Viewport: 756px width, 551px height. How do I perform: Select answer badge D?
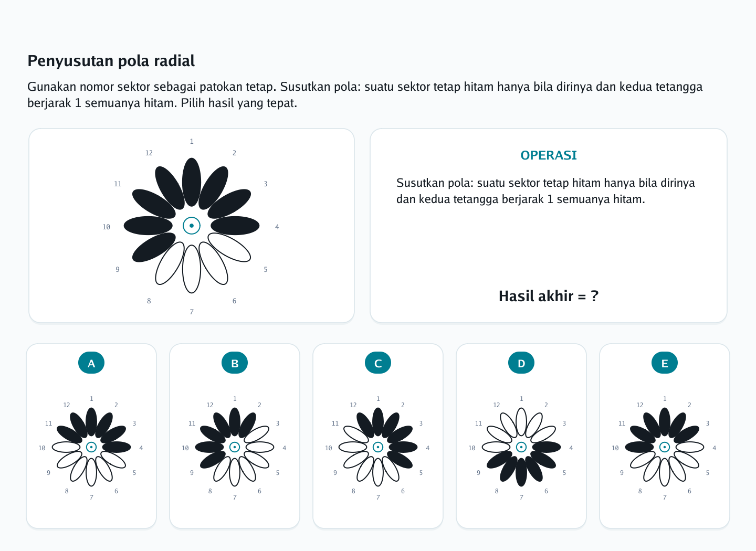coord(521,363)
